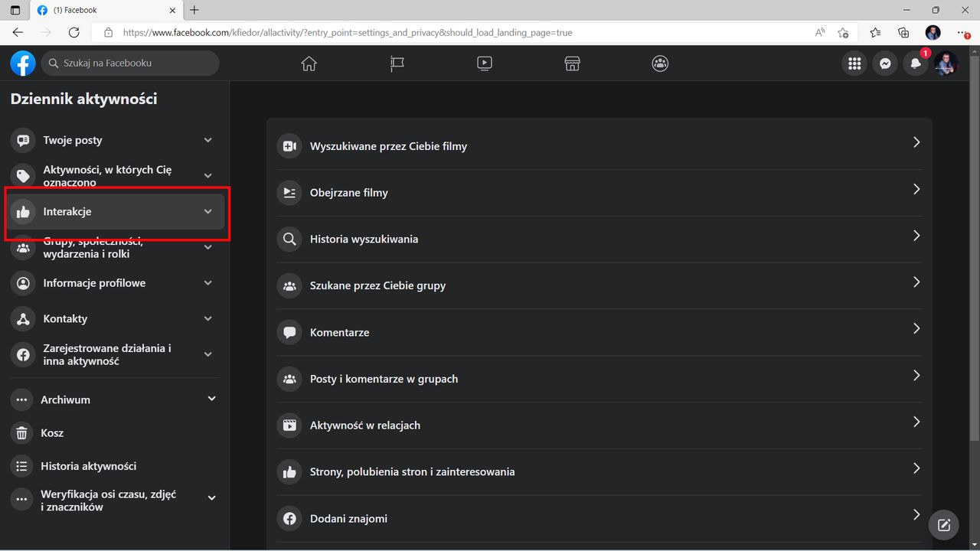Click the new message compose icon
Image resolution: width=980 pixels, height=551 pixels.
(x=944, y=525)
